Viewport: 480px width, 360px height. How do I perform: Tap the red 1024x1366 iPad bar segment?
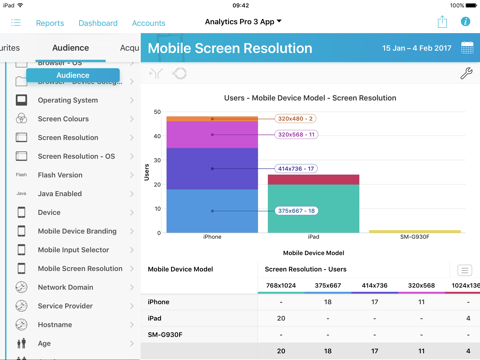pos(313,179)
